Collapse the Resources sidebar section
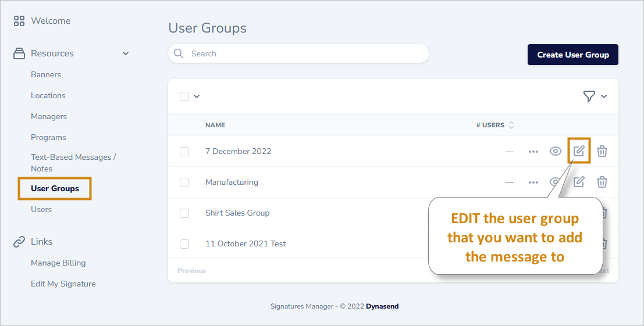The width and height of the screenshot is (644, 326). pyautogui.click(x=126, y=53)
